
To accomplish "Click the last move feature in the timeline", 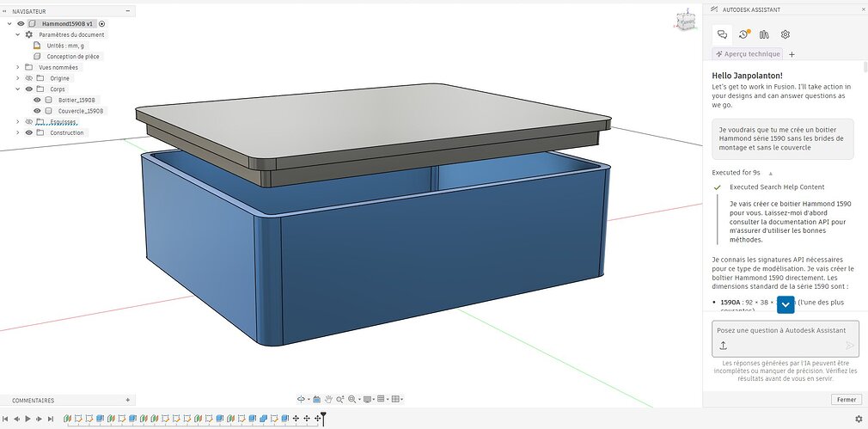I will [x=317, y=419].
